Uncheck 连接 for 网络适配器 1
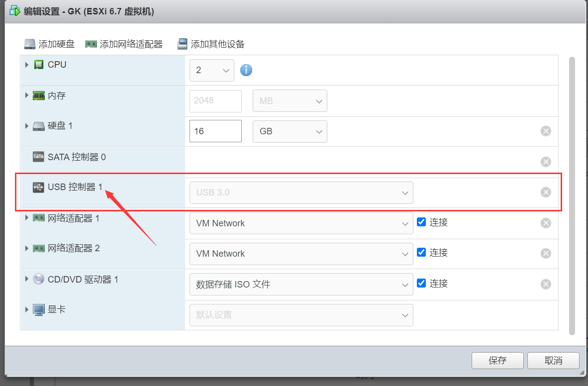588x386 pixels. 421,223
